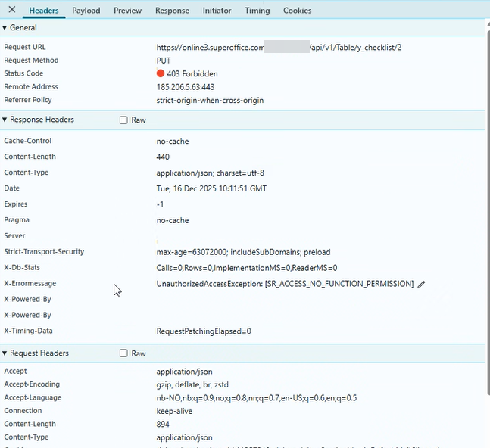Enable Raw view for Request Headers
The width and height of the screenshot is (490, 448).
pos(123,353)
